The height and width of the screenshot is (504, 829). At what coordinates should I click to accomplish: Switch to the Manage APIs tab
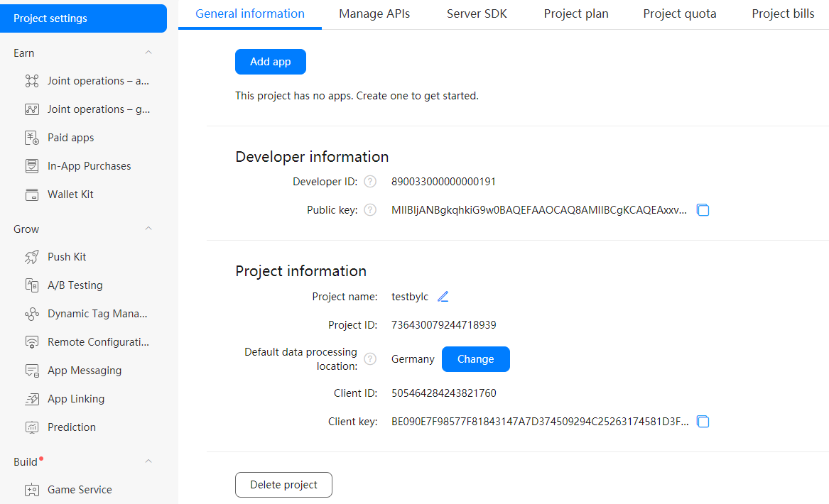(x=374, y=14)
